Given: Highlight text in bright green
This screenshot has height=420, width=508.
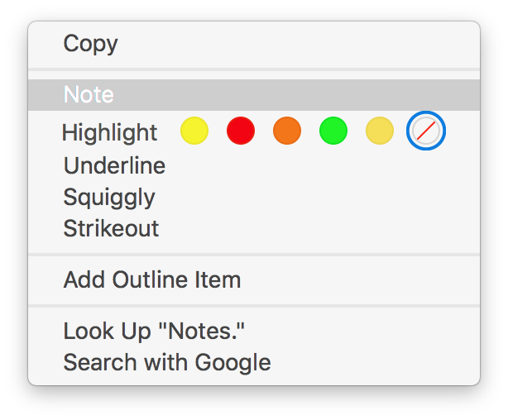Looking at the screenshot, I should [x=333, y=131].
